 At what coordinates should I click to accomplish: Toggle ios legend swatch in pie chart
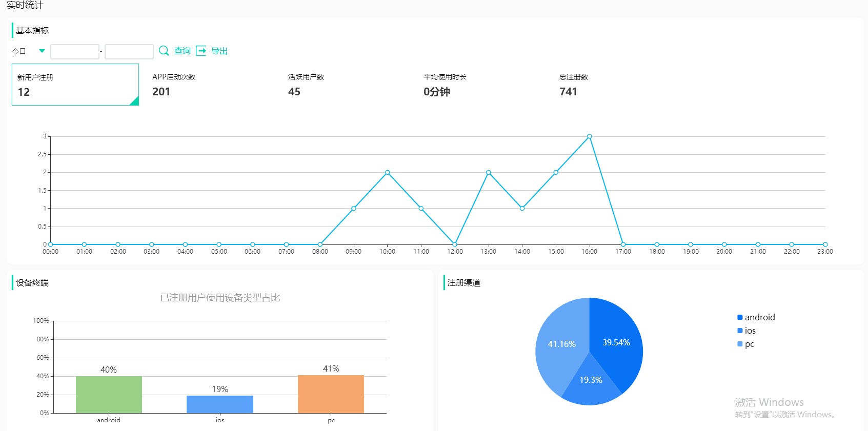740,331
